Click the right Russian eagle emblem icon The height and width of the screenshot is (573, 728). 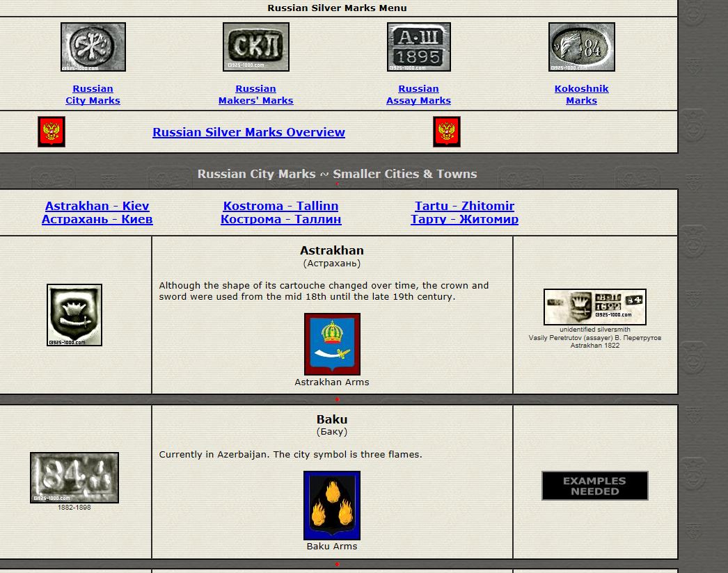click(x=447, y=131)
